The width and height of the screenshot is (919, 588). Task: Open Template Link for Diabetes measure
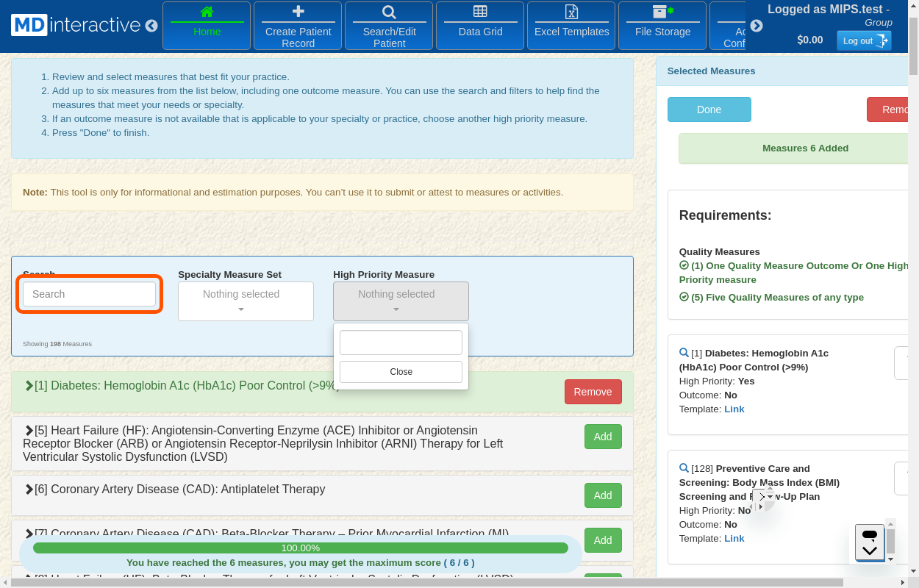tap(734, 409)
